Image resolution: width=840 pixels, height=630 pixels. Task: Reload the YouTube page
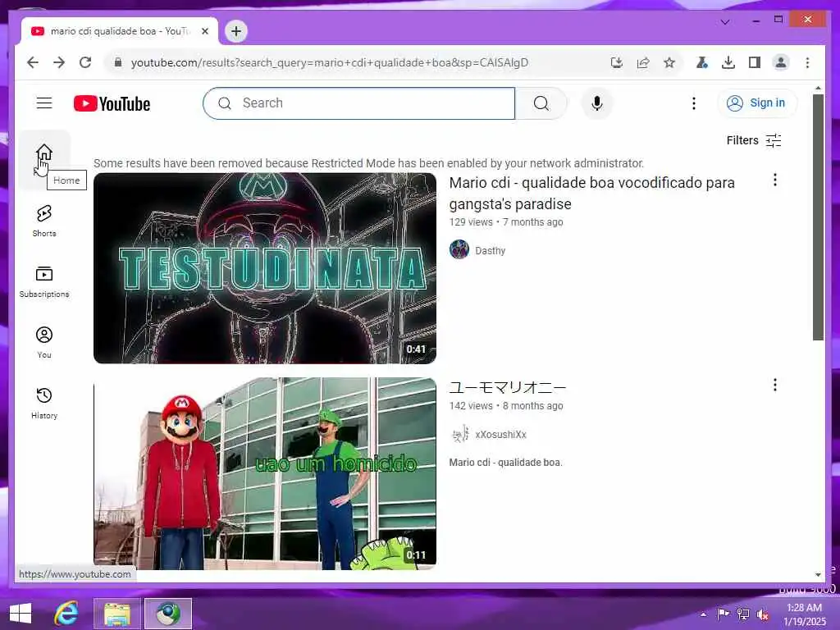(x=85, y=62)
